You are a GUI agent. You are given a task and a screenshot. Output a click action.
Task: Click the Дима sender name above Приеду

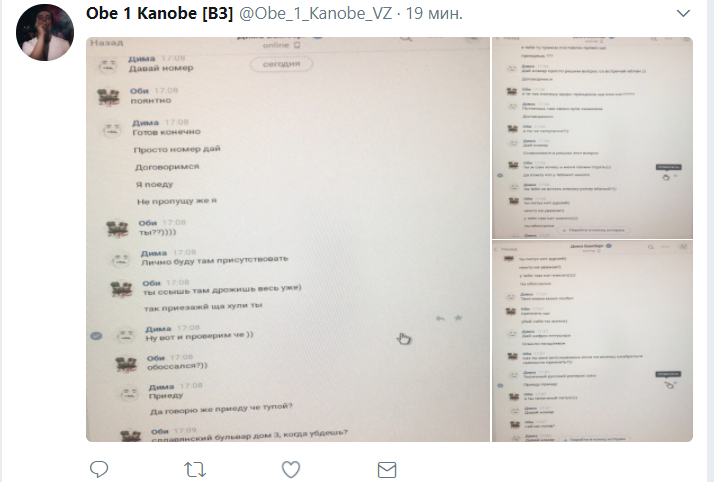pyautogui.click(x=161, y=387)
